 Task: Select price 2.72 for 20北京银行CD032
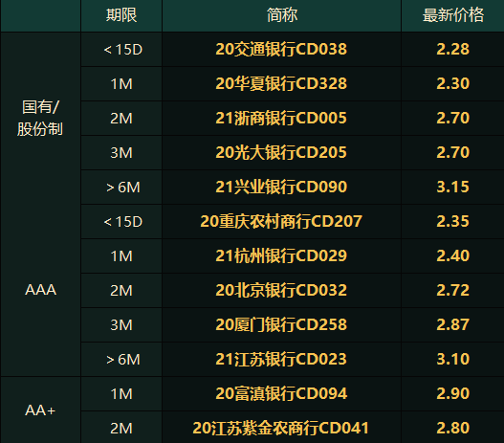(452, 290)
